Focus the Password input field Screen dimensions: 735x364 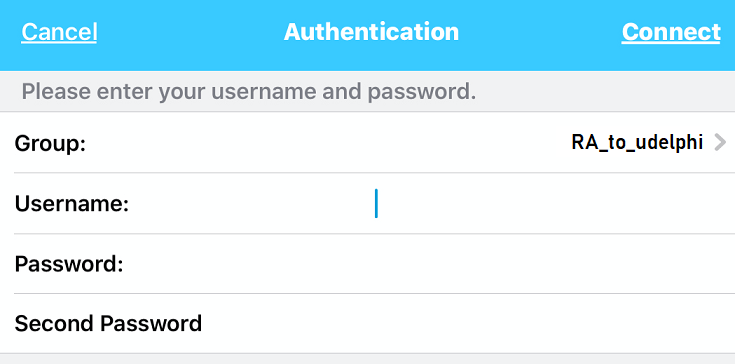click(x=553, y=264)
